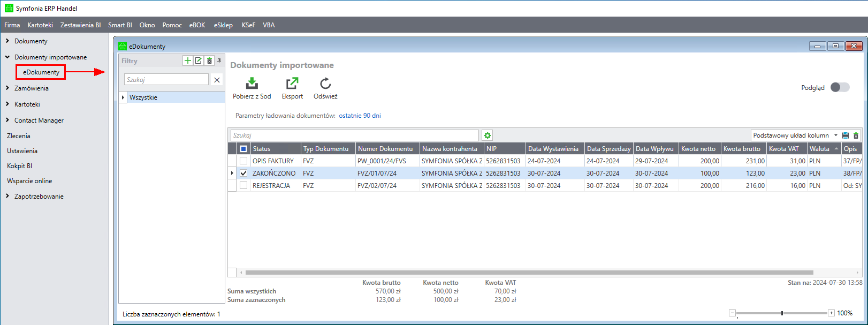Pin the Filtry panel
Image resolution: width=868 pixels, height=325 pixels.
point(219,61)
